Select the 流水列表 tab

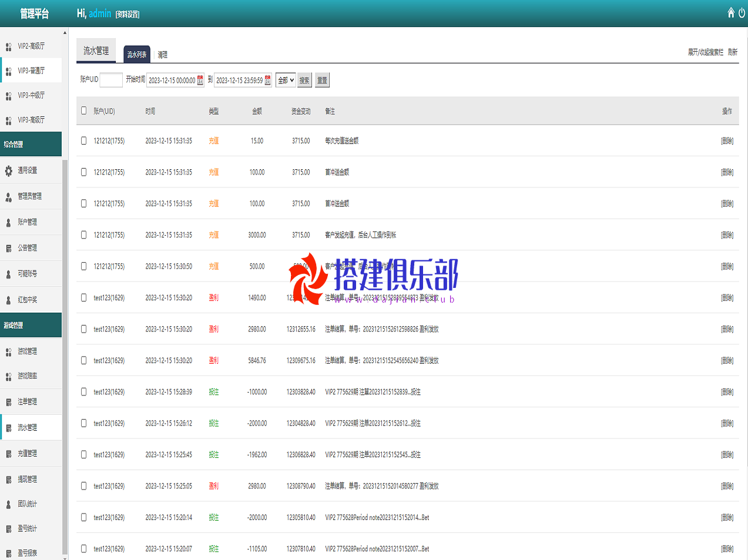coord(137,55)
